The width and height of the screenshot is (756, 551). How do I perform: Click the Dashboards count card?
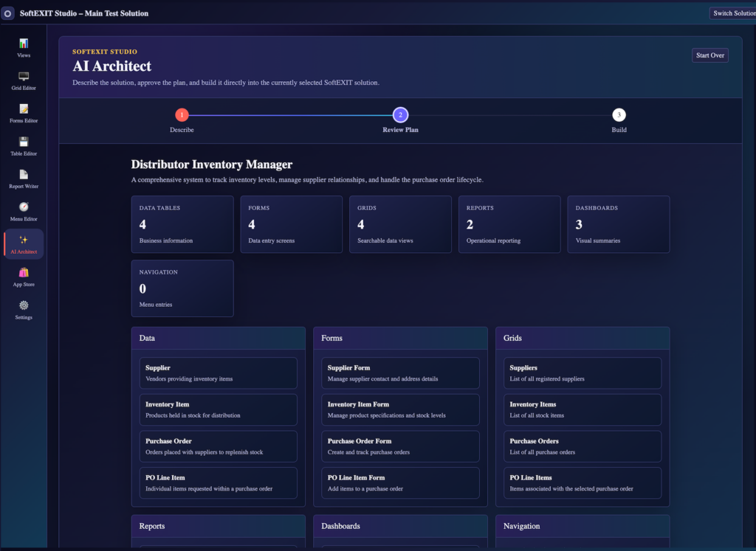(x=619, y=224)
